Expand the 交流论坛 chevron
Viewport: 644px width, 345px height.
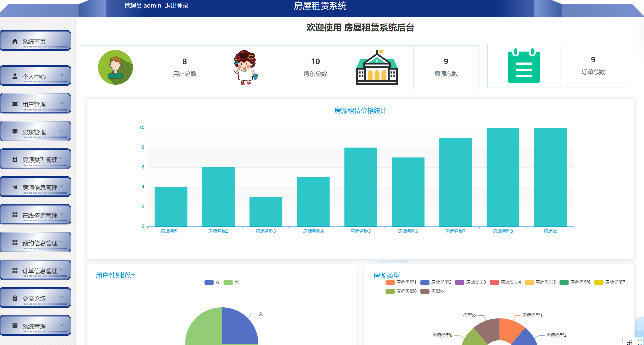pos(61,297)
